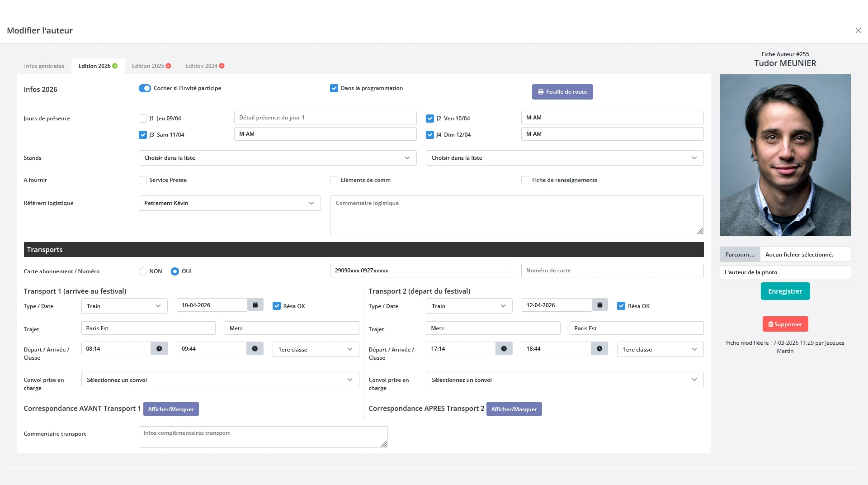Open calendar picker for Transport 1 date

coord(255,305)
